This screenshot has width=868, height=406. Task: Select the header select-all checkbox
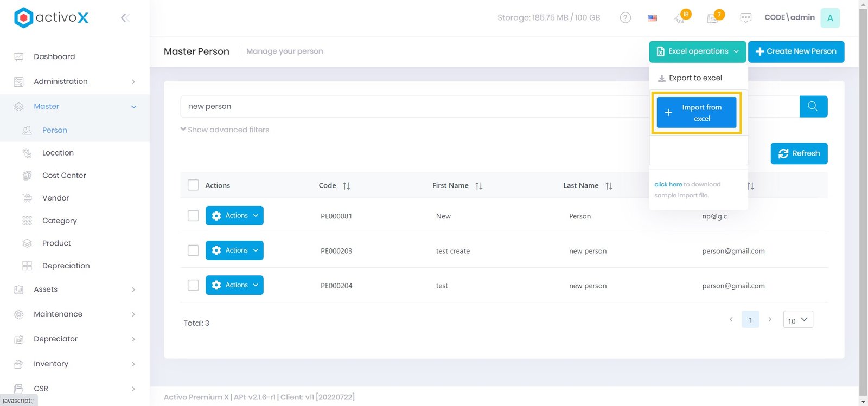[193, 185]
